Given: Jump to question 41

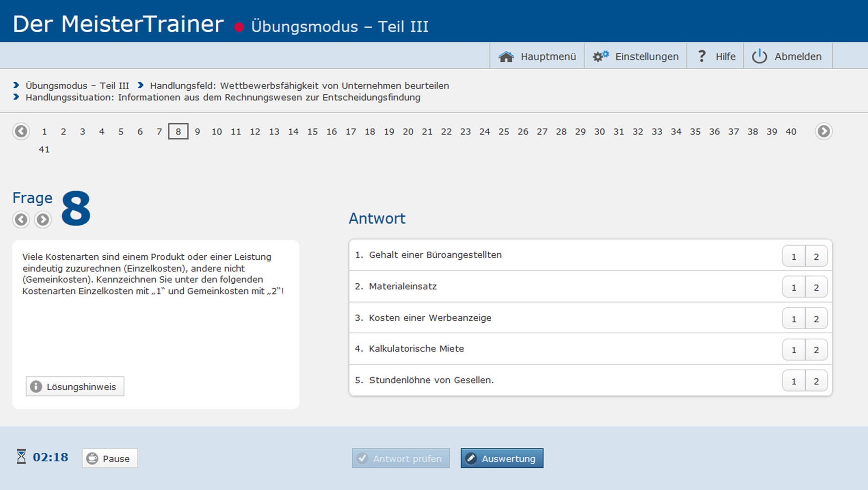Looking at the screenshot, I should [x=44, y=149].
